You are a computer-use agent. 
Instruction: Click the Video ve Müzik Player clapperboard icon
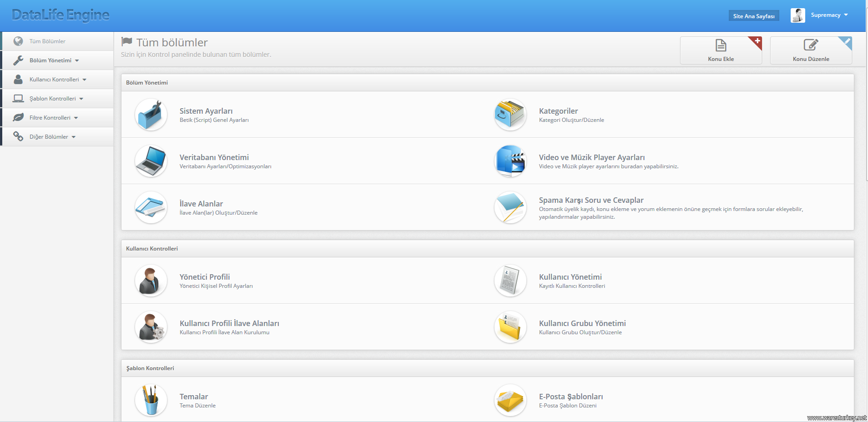click(x=510, y=161)
